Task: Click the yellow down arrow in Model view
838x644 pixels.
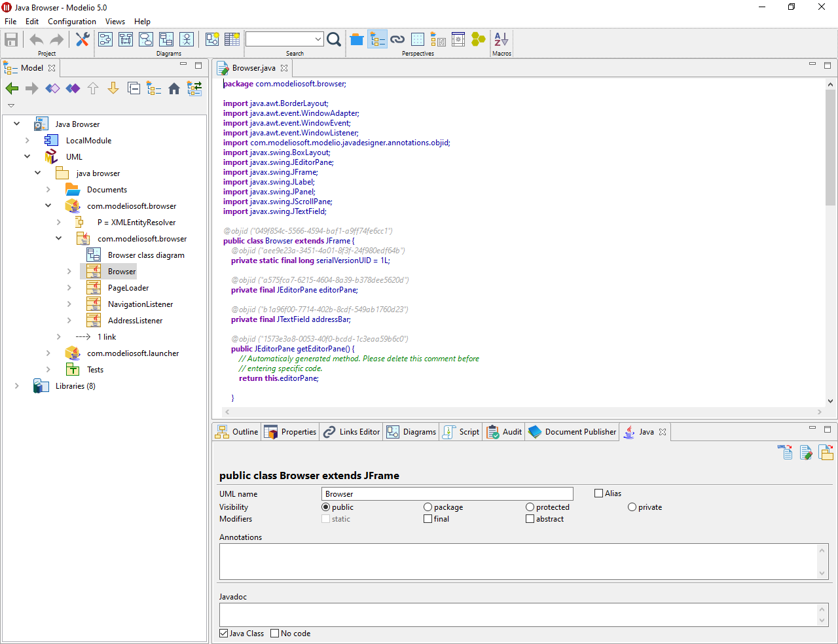Action: 113,88
